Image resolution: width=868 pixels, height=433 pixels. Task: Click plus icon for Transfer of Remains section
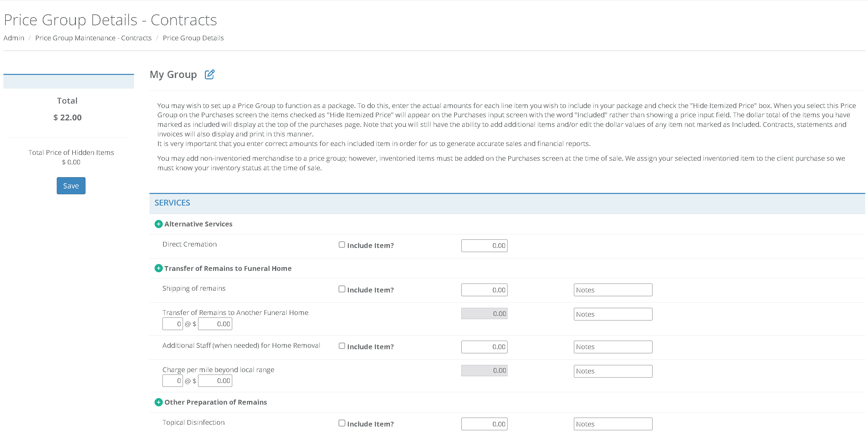(158, 268)
